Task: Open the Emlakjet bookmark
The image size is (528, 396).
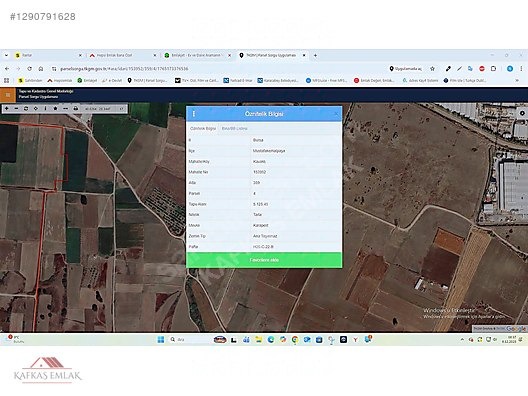Action: (x=87, y=80)
